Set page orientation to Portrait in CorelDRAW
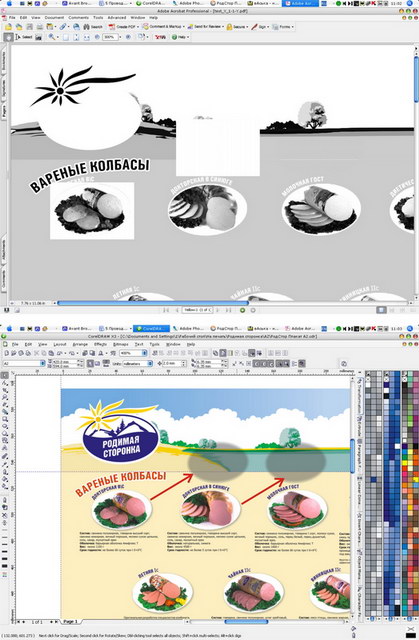Viewport: 419px width, 640px height. pos(91,363)
